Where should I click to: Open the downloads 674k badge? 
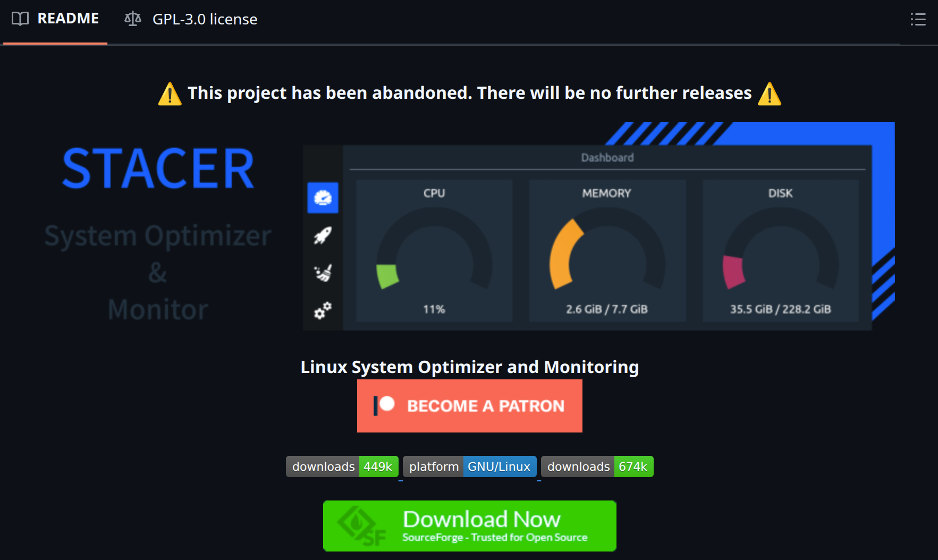[x=597, y=466]
